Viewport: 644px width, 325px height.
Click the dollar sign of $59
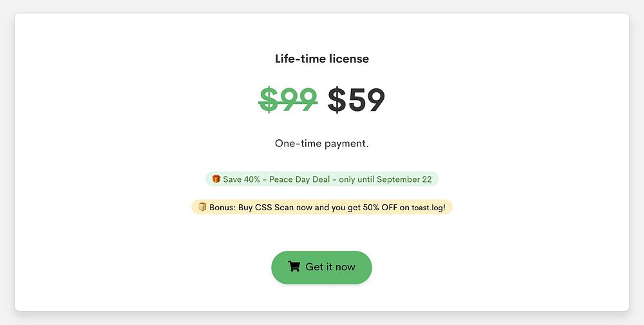tap(336, 100)
